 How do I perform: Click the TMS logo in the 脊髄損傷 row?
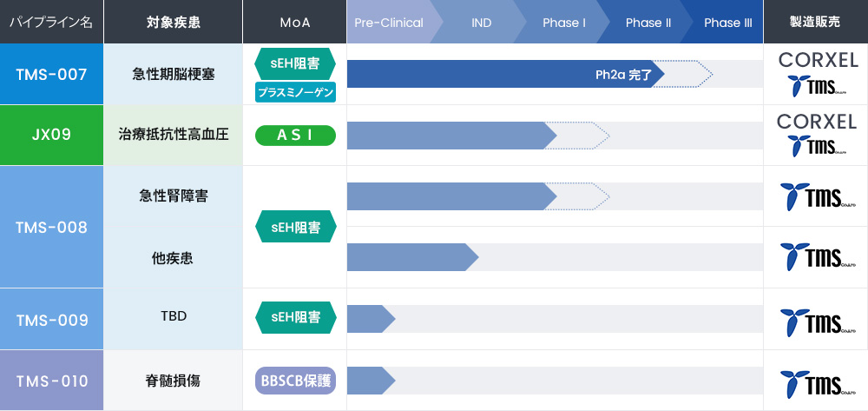pyautogui.click(x=816, y=381)
